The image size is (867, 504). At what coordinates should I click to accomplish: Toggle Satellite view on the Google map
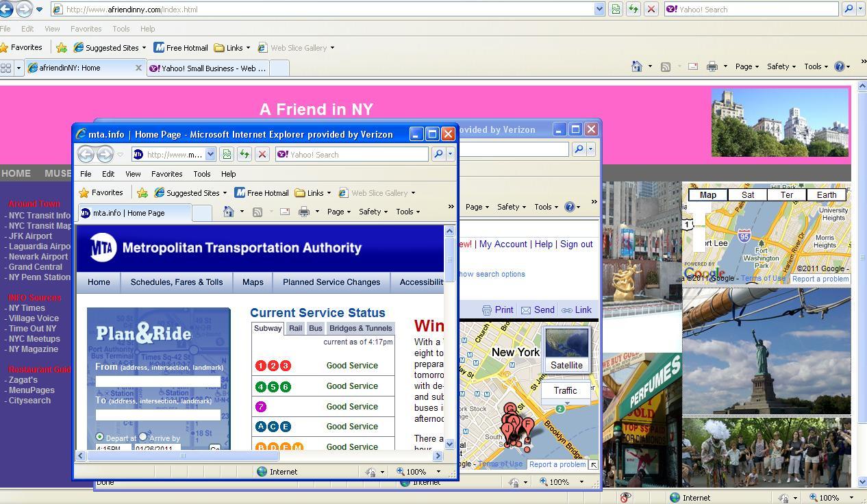[566, 350]
